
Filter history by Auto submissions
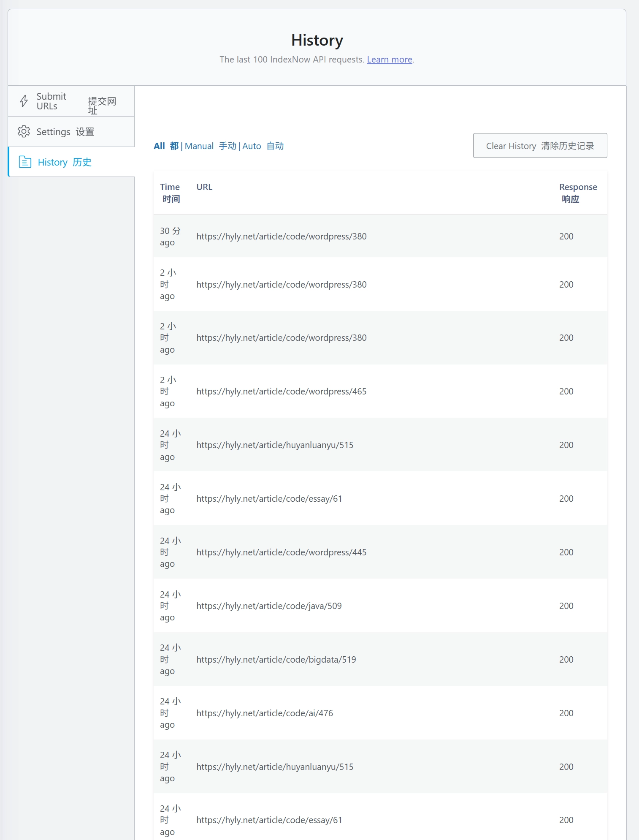(263, 146)
